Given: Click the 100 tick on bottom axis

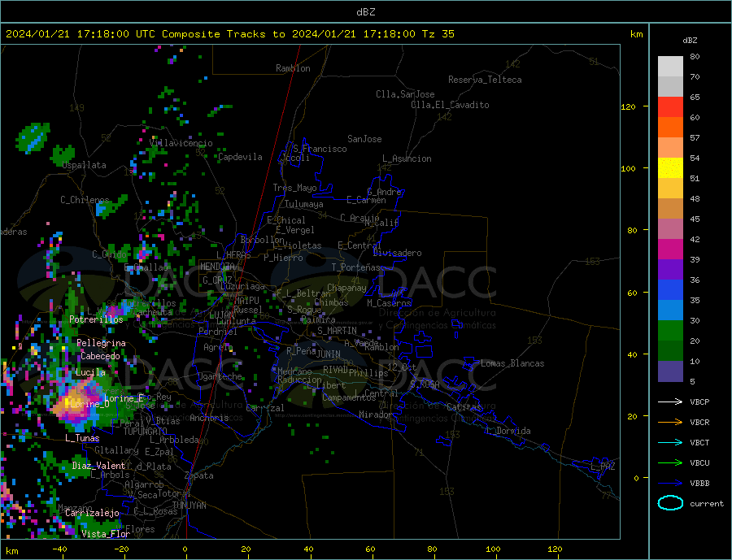Looking at the screenshot, I should pyautogui.click(x=493, y=549).
